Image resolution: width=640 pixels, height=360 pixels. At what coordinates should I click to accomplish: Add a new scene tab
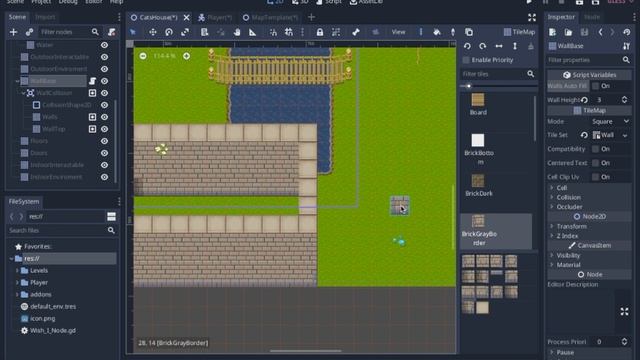[x=311, y=17]
